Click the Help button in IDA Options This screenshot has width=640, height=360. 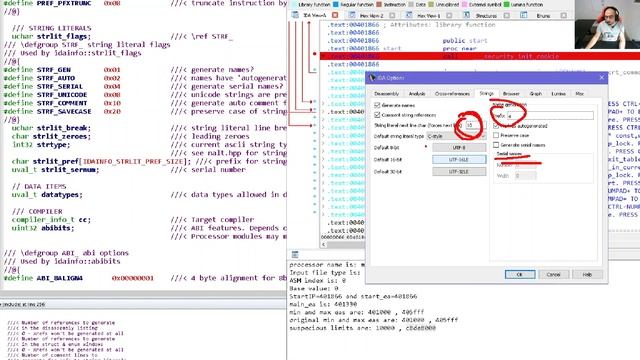click(x=587, y=274)
